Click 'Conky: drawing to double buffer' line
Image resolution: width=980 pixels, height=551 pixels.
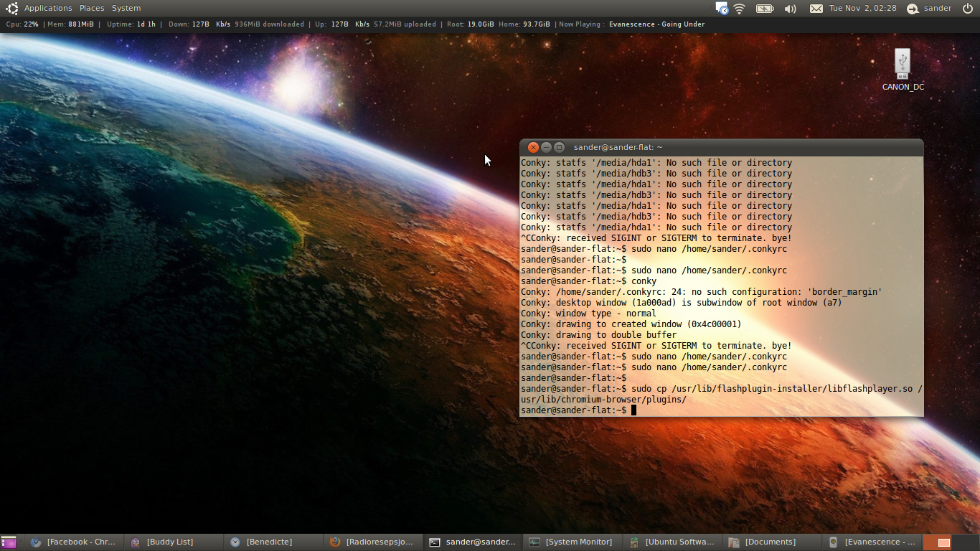point(598,335)
